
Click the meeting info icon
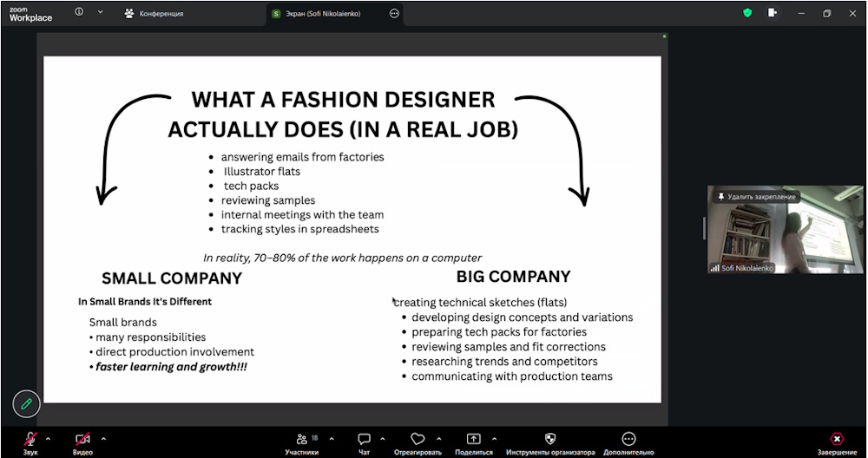[x=80, y=13]
